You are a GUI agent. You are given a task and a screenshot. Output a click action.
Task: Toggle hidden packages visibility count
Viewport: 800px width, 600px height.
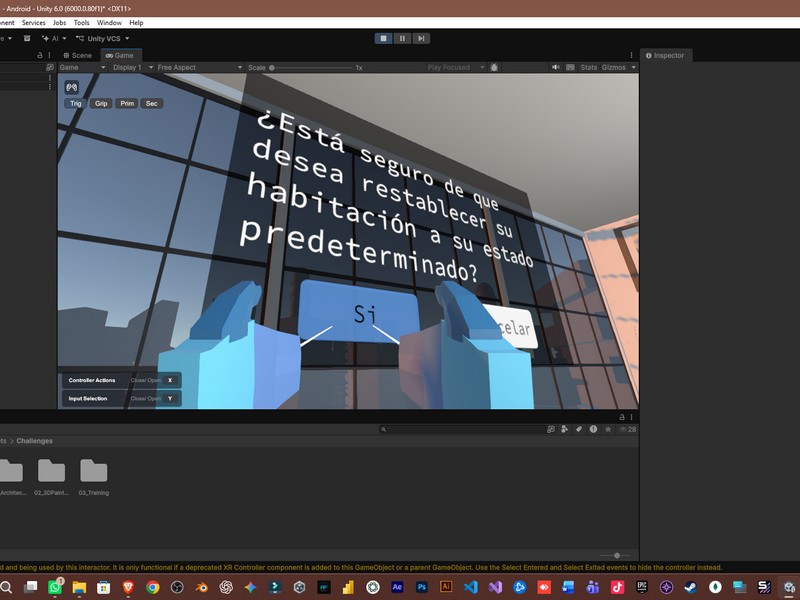pos(628,429)
